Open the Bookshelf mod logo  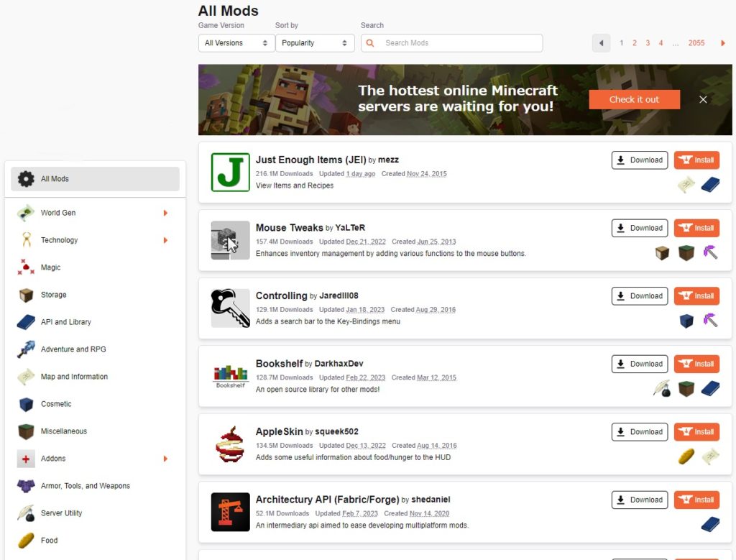[x=230, y=376]
